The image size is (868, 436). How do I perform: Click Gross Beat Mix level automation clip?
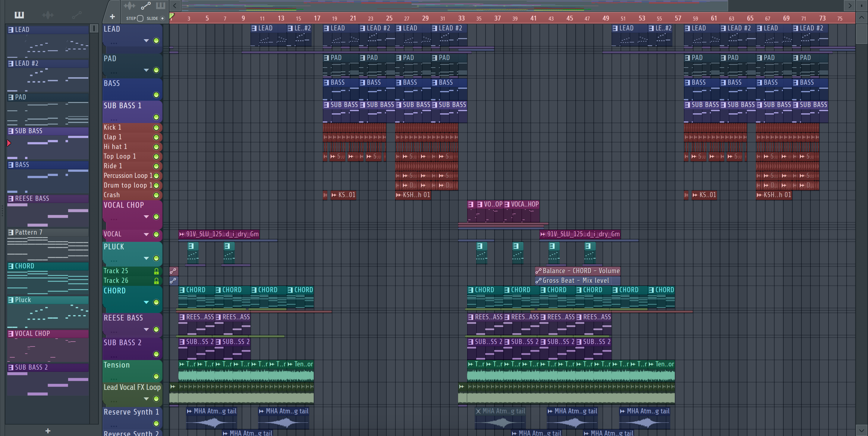pyautogui.click(x=577, y=280)
